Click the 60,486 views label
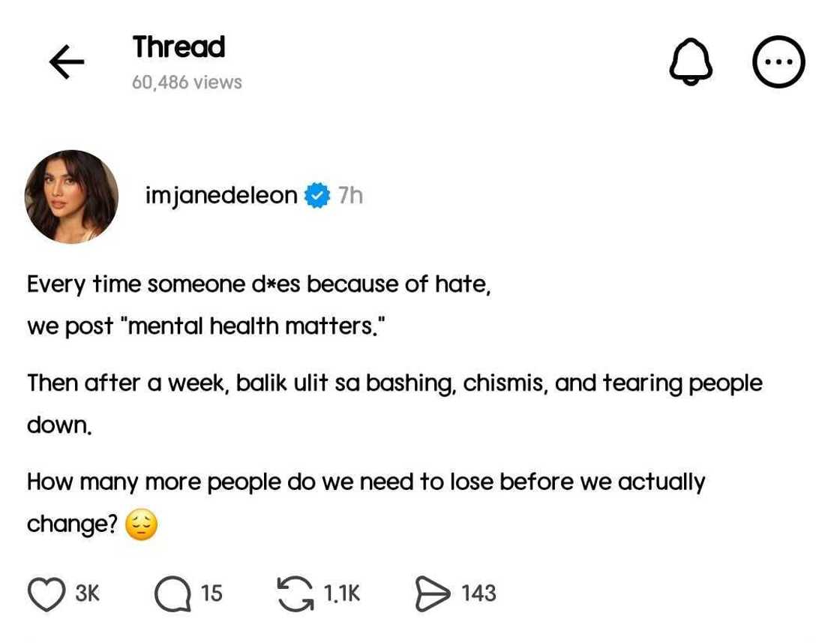840x643 pixels. pos(187,82)
